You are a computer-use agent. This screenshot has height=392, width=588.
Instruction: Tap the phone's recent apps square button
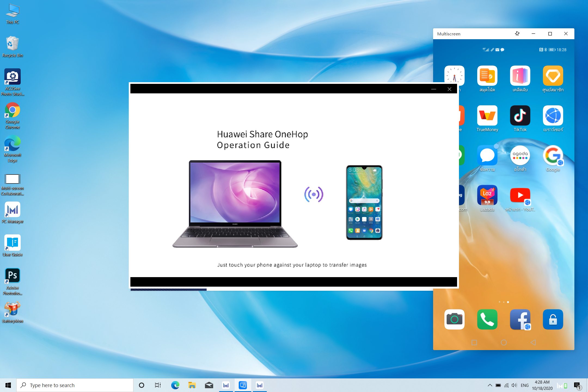(474, 342)
